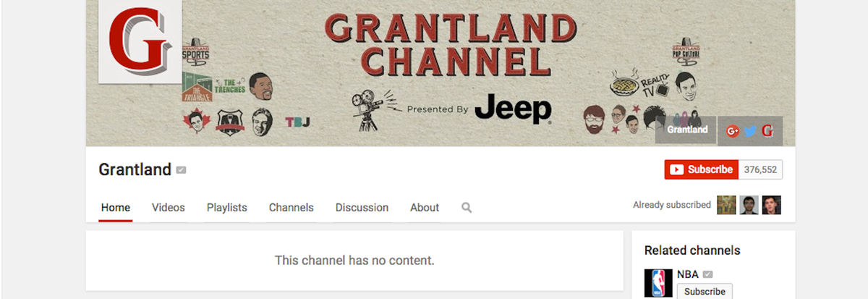
Task: Click the red Subscribe button for Grantland
Action: point(701,169)
